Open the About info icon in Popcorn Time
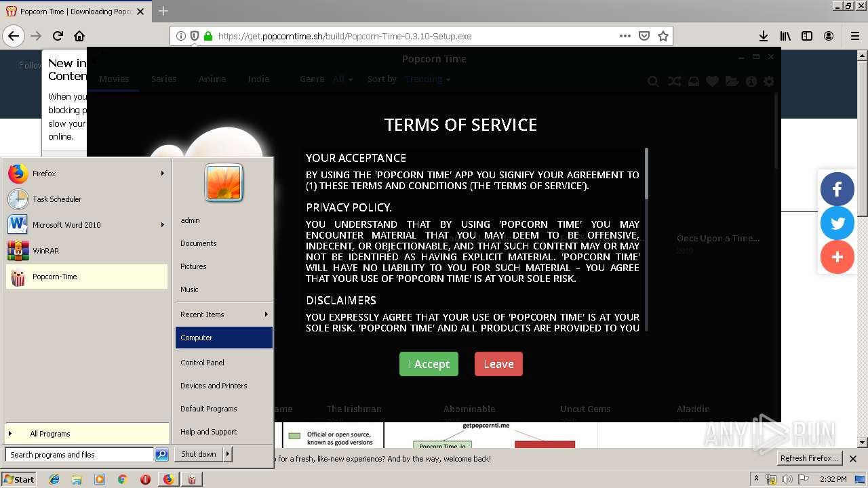Image resolution: width=868 pixels, height=488 pixels. tap(751, 81)
